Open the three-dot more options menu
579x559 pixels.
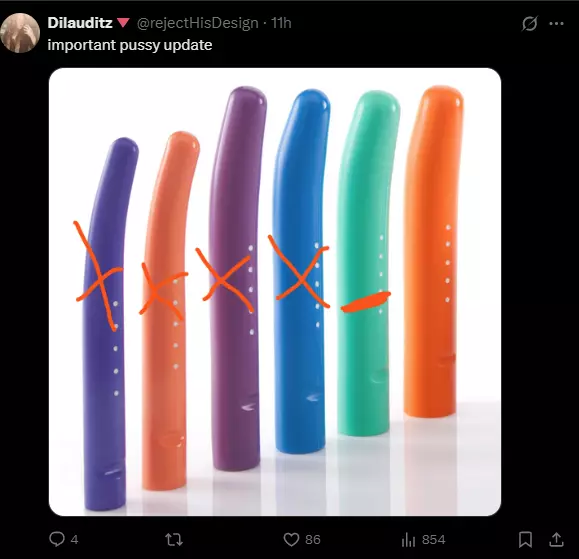[556, 24]
